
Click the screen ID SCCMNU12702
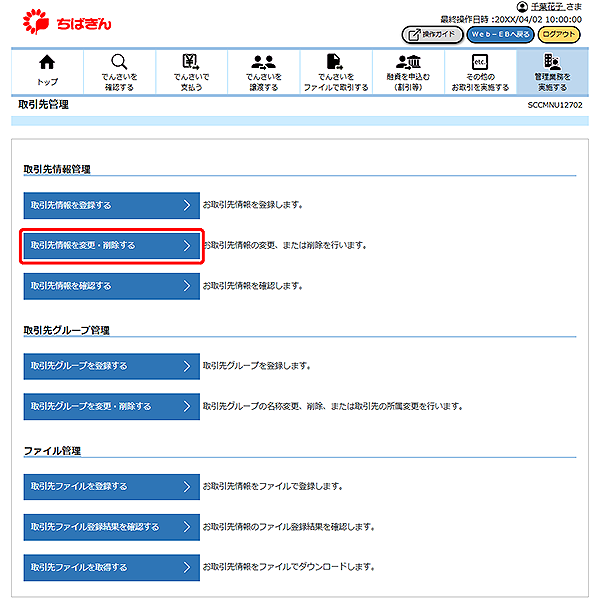pos(555,105)
